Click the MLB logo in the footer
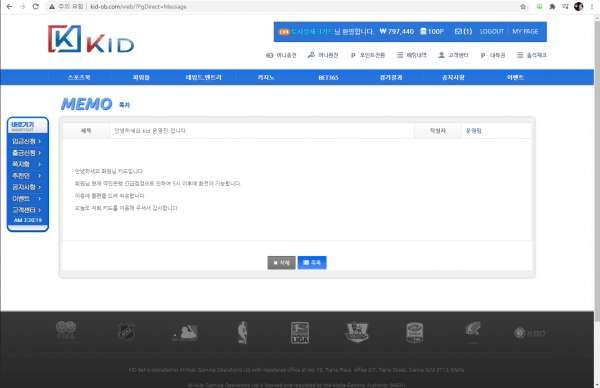Image resolution: width=600 pixels, height=388 pixels. click(184, 333)
